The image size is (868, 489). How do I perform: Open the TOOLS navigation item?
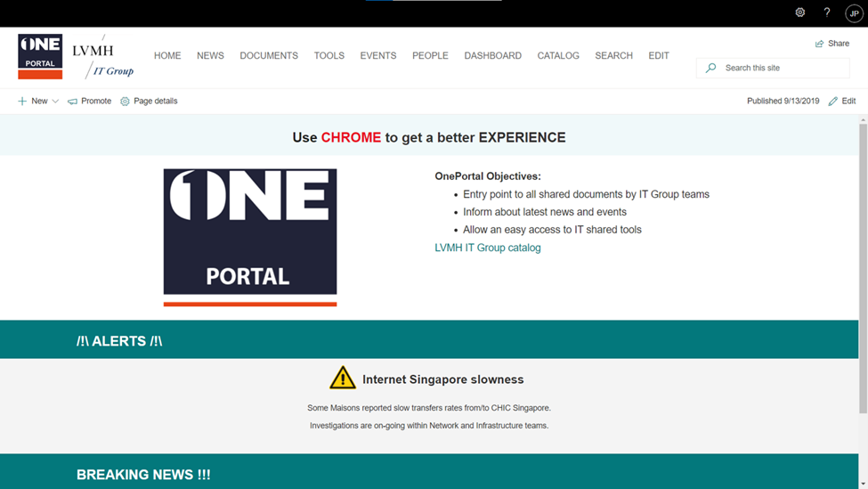[x=329, y=55]
